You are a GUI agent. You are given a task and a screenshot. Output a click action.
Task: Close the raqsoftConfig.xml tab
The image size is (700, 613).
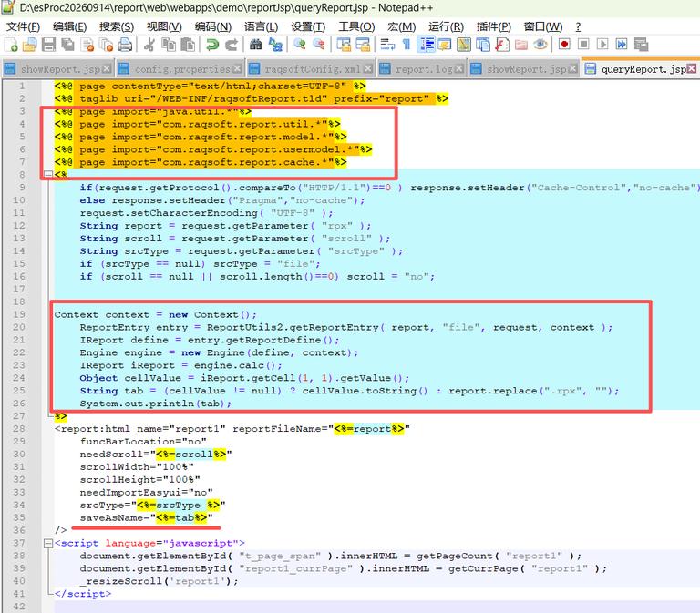point(368,68)
